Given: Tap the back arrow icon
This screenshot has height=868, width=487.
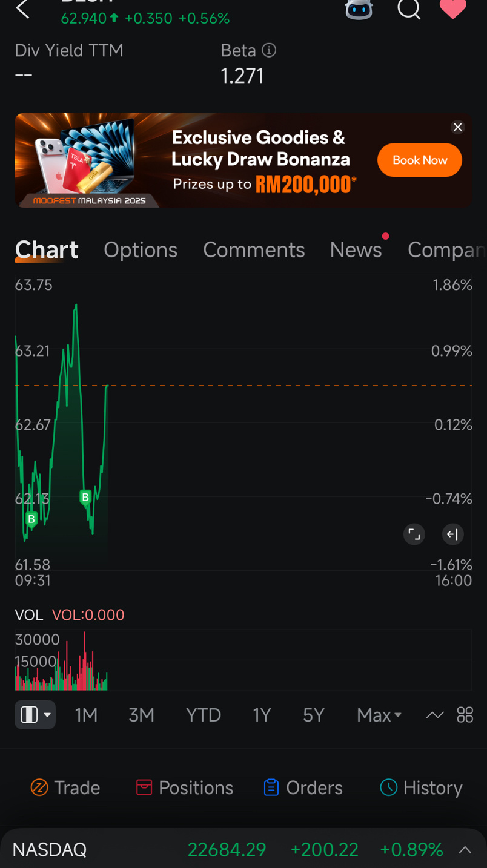Looking at the screenshot, I should coord(23,9).
